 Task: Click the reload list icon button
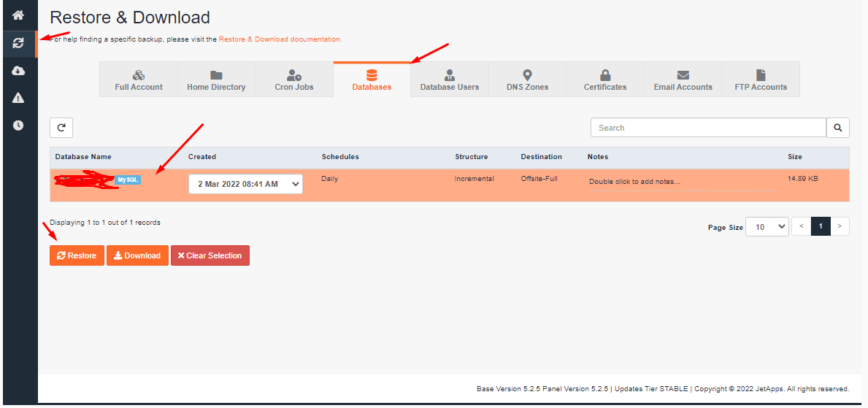coord(61,128)
